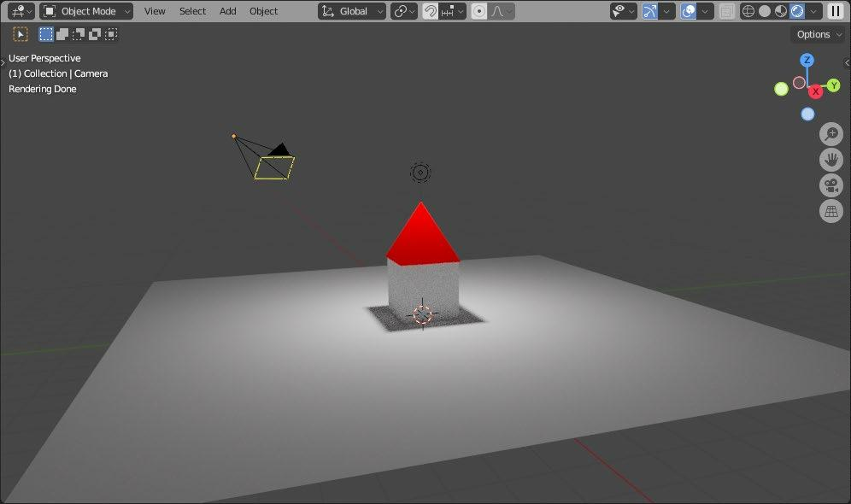Expand the overlays options arrow
The image size is (851, 504).
(x=706, y=11)
